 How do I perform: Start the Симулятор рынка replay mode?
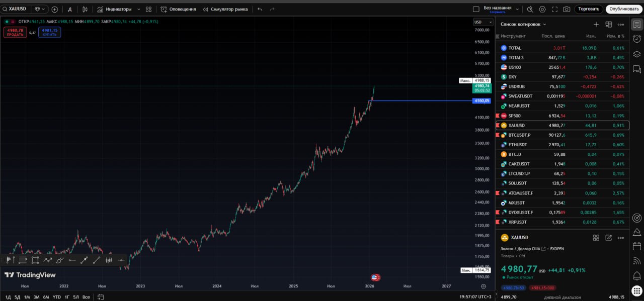click(x=225, y=9)
